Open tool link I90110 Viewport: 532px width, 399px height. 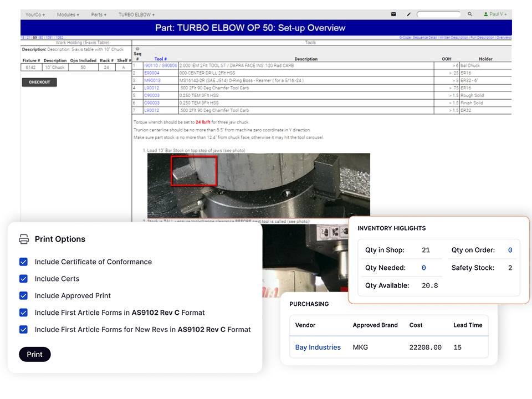(151, 65)
